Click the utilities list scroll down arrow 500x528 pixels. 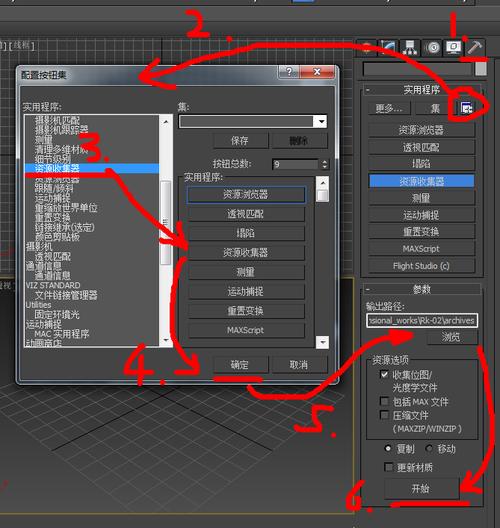tap(166, 340)
